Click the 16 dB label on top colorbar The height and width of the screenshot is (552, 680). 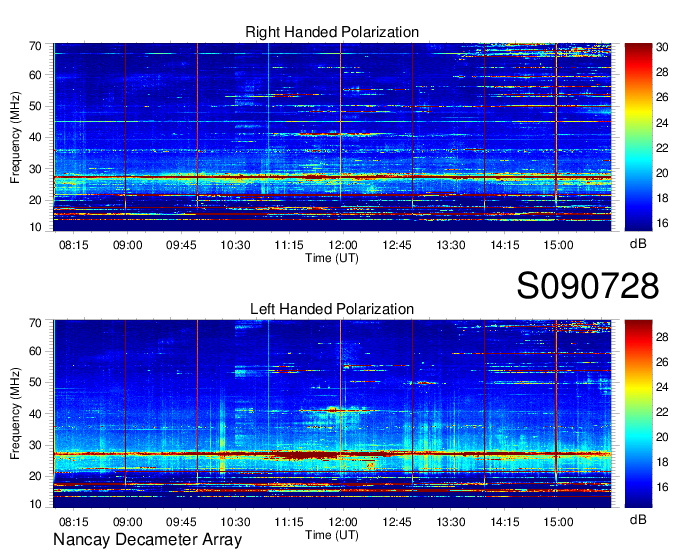662,223
